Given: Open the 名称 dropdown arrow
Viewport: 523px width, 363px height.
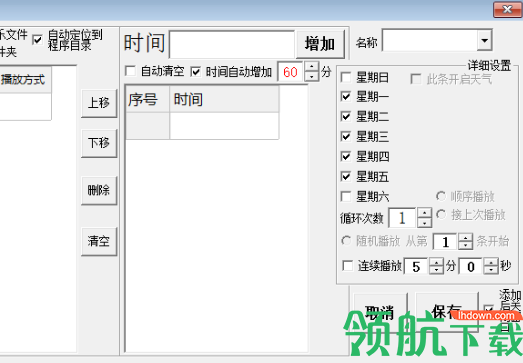Looking at the screenshot, I should pyautogui.click(x=485, y=40).
